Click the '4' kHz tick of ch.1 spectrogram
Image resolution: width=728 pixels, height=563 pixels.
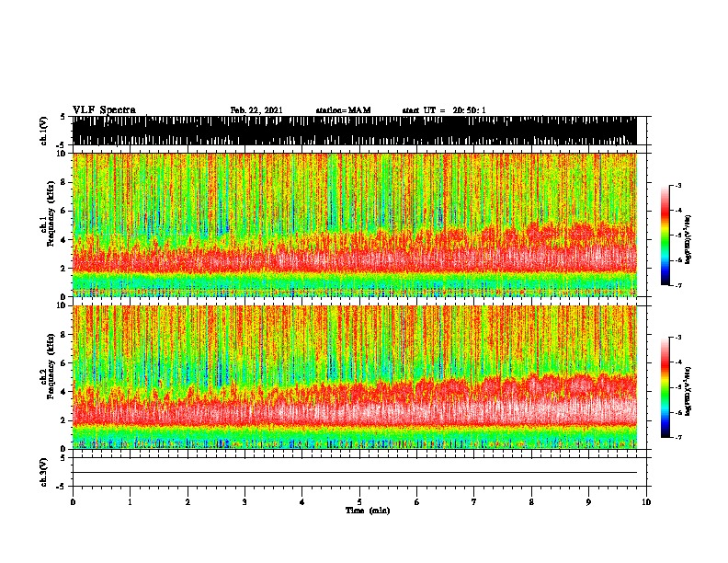pyautogui.click(x=65, y=240)
